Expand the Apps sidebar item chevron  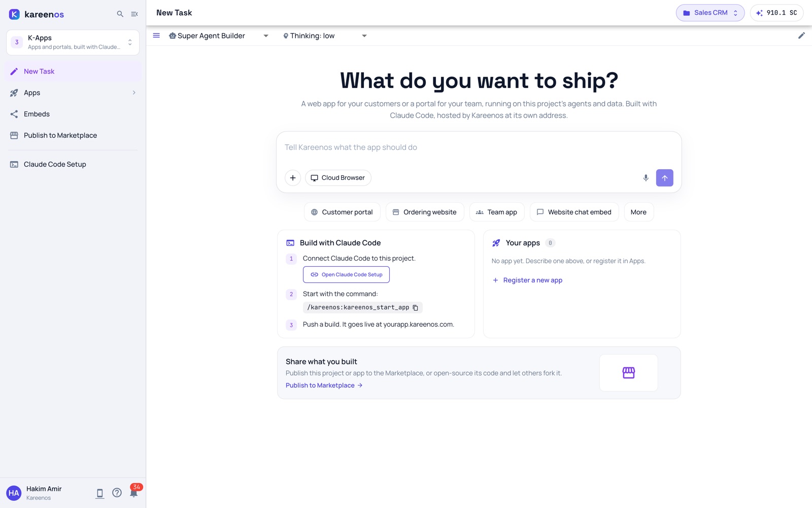(134, 92)
